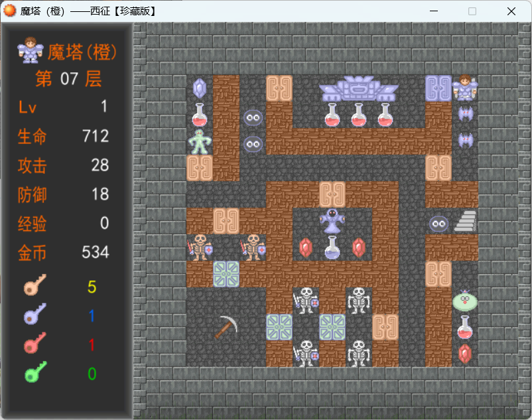The height and width of the screenshot is (420, 532).
Task: Take the left red potion under the altar
Action: click(332, 115)
